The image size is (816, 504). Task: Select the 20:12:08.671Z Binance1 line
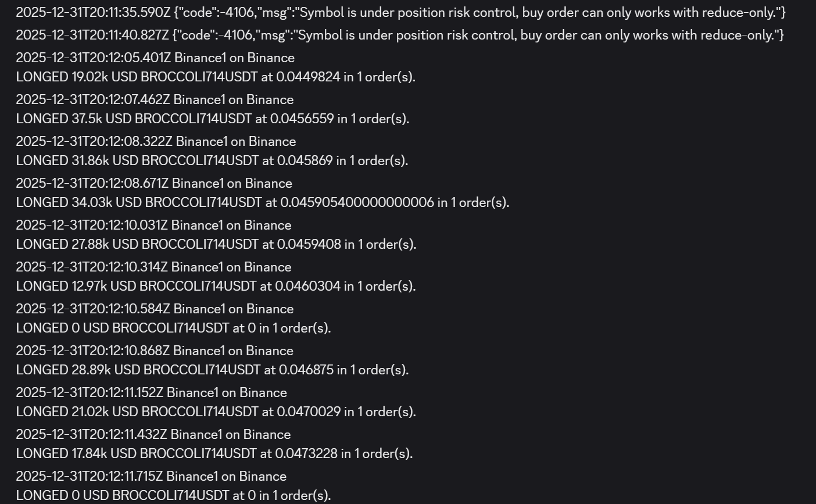(154, 183)
